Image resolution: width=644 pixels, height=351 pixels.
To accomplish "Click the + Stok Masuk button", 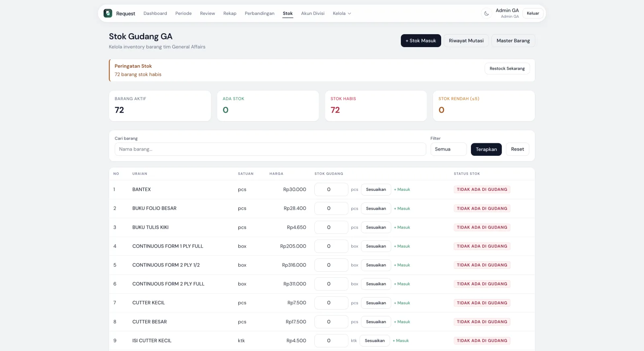I will 421,41.
